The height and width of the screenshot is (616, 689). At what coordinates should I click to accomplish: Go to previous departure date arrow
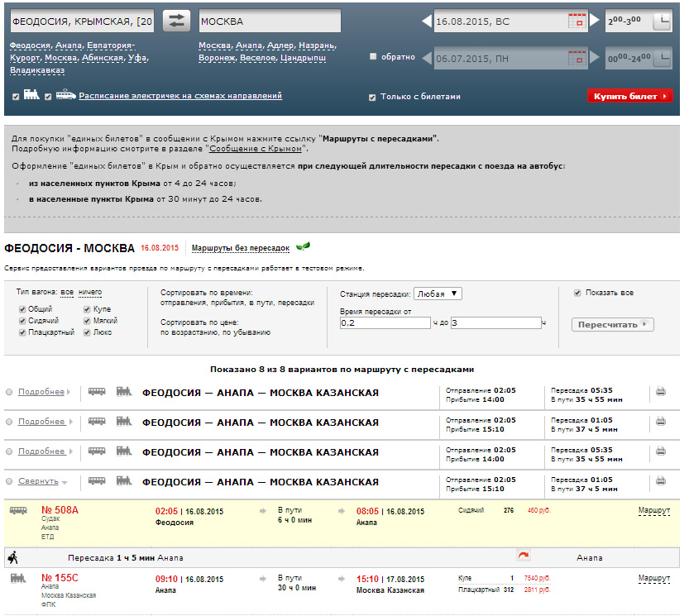427,21
